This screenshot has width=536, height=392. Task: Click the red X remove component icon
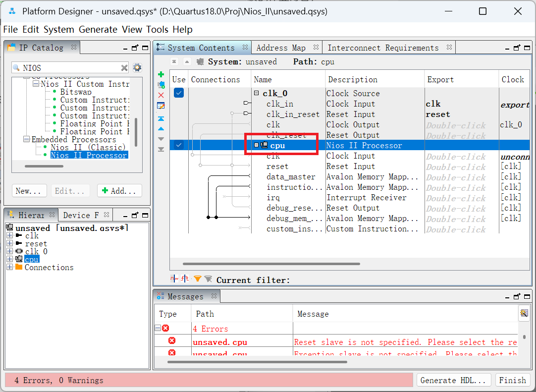(161, 95)
